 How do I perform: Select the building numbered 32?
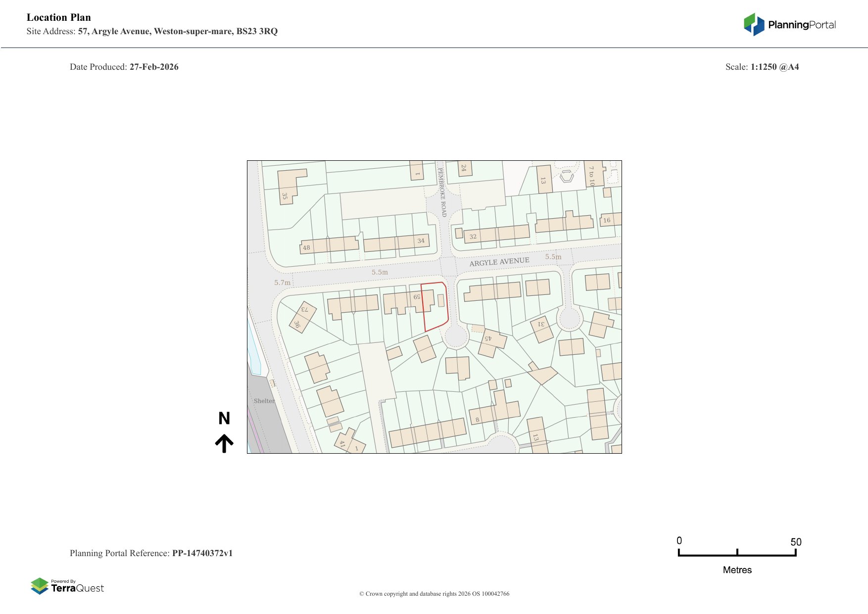tap(473, 236)
